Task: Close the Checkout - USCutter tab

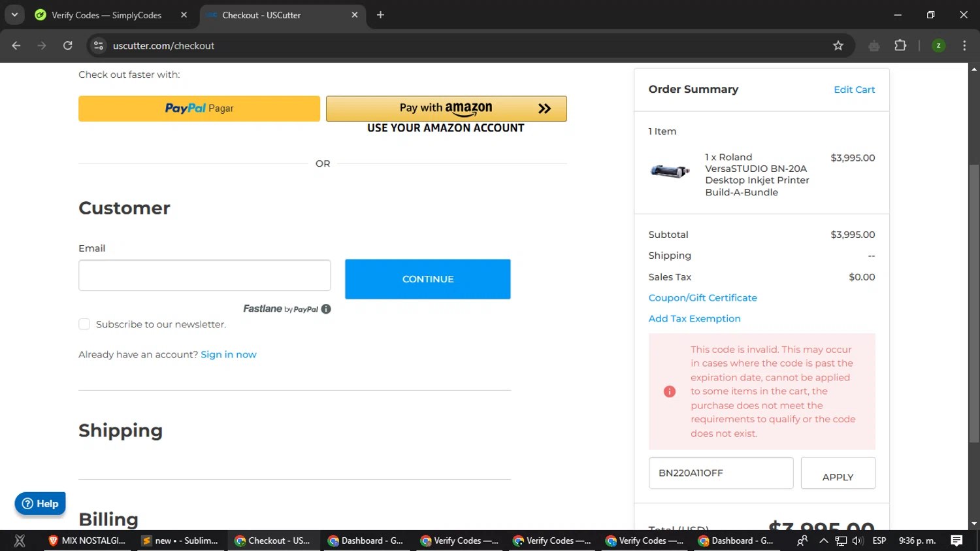Action: click(355, 15)
